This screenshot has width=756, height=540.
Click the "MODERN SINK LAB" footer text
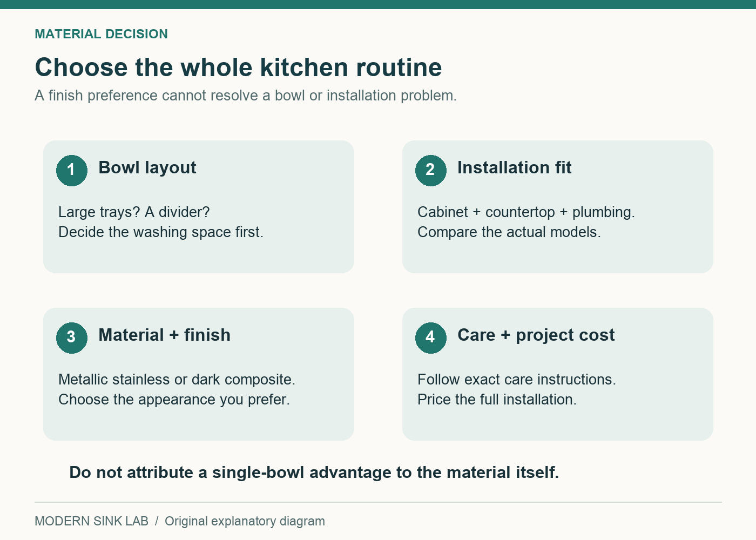point(91,521)
